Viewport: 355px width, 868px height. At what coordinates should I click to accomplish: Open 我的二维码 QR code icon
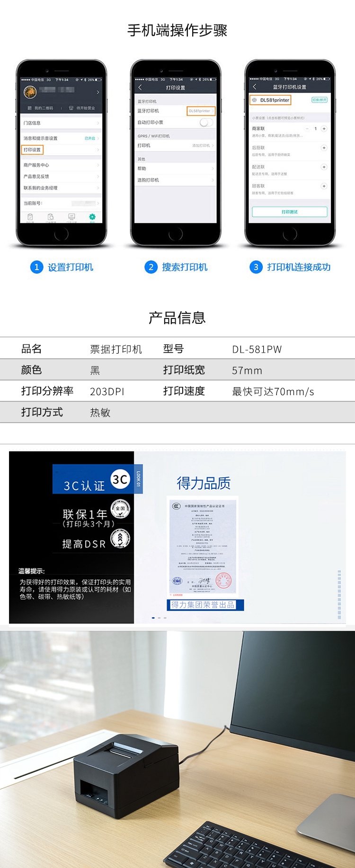pyautogui.click(x=30, y=108)
